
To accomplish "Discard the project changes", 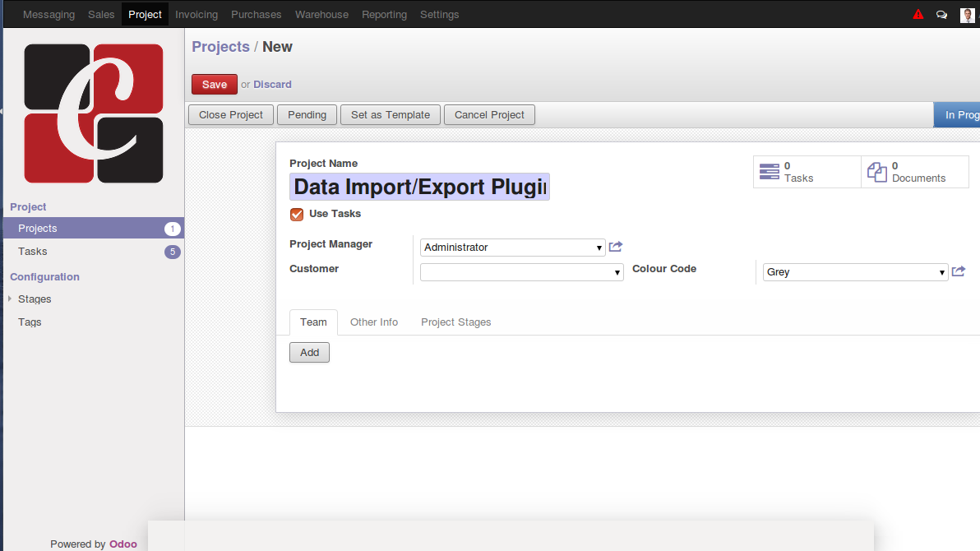I will pos(272,85).
